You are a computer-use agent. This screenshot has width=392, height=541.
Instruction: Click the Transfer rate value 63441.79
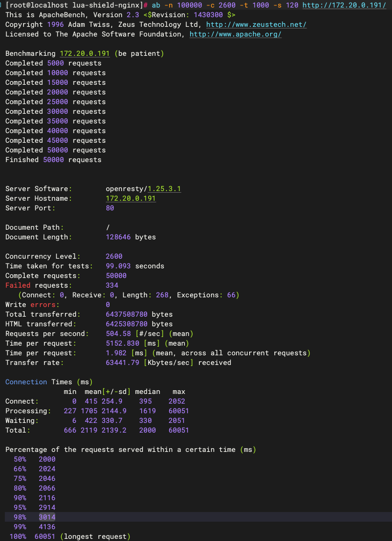coord(124,363)
